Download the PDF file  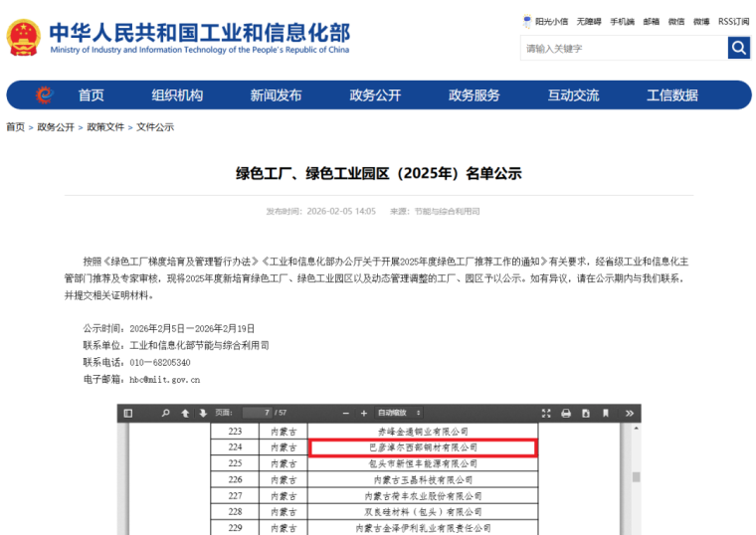click(x=586, y=413)
